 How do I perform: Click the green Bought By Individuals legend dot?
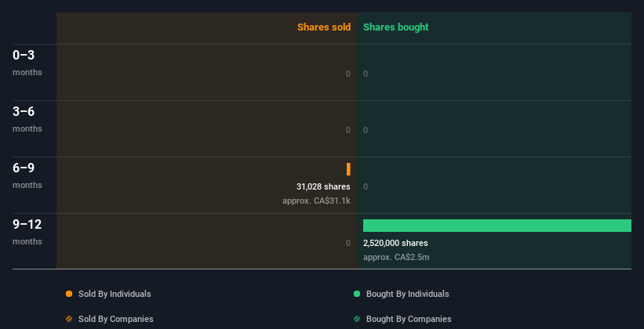point(357,294)
